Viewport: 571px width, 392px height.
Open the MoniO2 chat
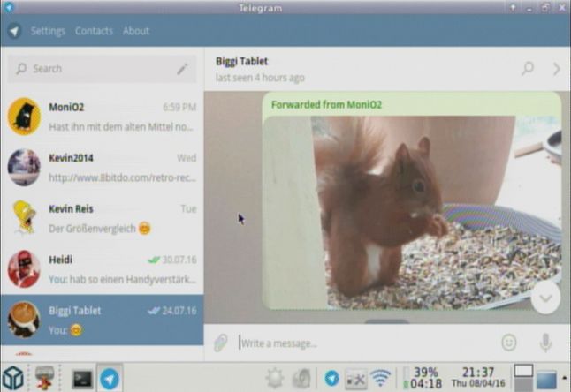(x=102, y=117)
